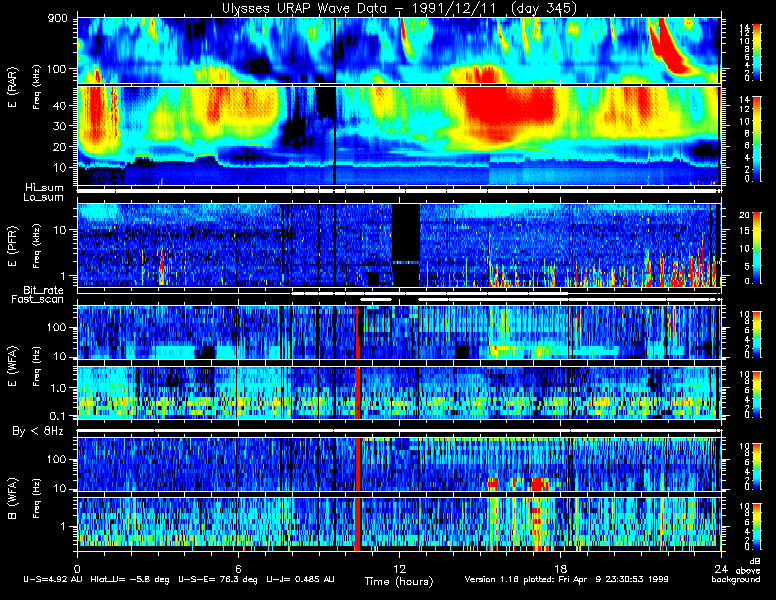The height and width of the screenshot is (600, 776).
Task: Click the topmost RAR color scale bar
Action: tap(757, 51)
